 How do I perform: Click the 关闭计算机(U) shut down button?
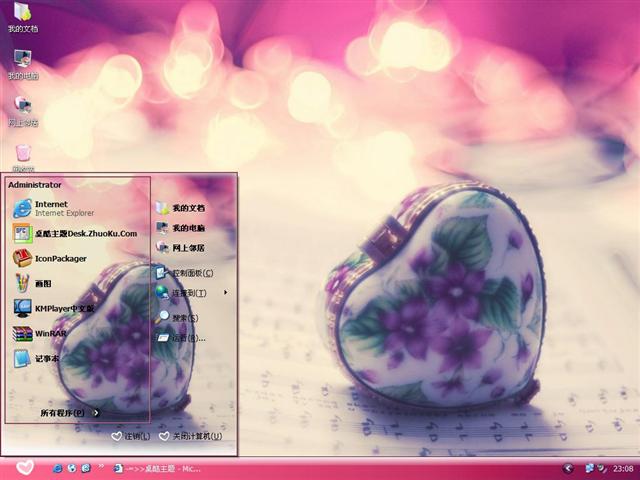pyautogui.click(x=191, y=436)
